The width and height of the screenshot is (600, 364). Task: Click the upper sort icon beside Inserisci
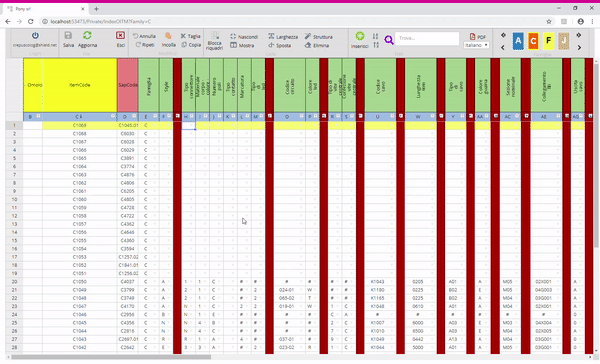(x=375, y=36)
